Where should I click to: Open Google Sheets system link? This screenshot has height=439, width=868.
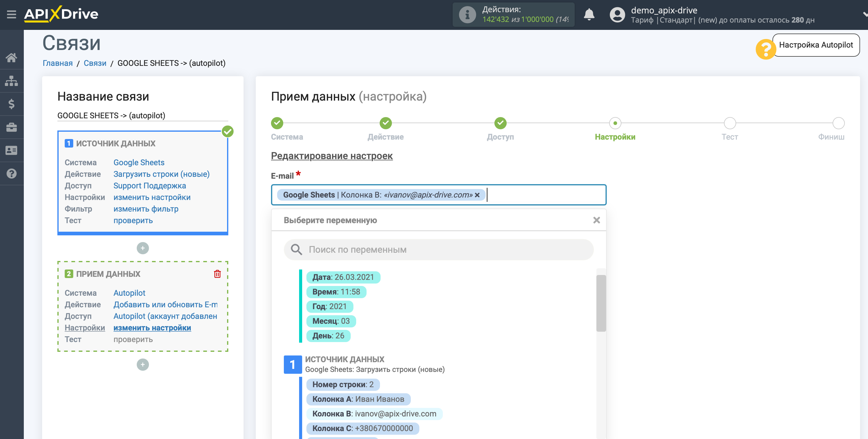tap(139, 162)
